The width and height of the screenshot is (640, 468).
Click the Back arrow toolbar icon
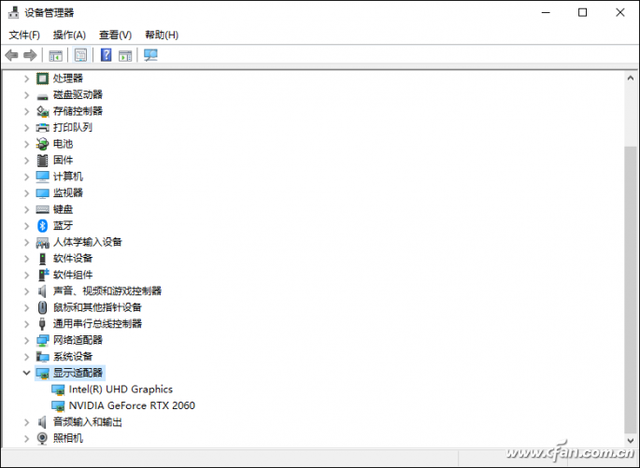12,55
